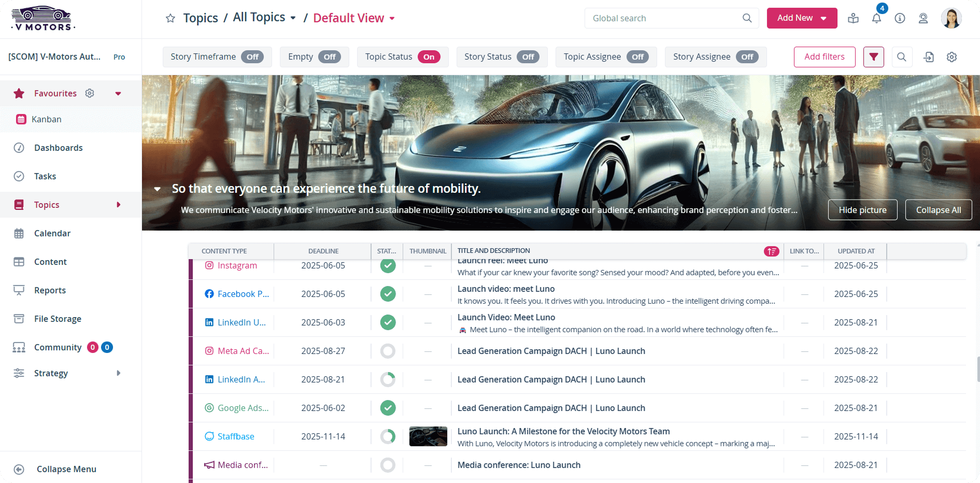Click the export/import document icon

pos(928,57)
